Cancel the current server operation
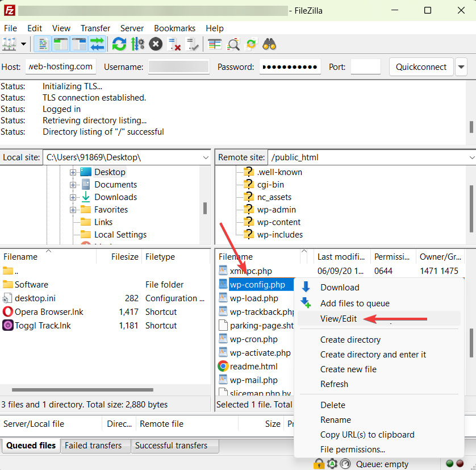This screenshot has height=470, width=476. [x=155, y=44]
